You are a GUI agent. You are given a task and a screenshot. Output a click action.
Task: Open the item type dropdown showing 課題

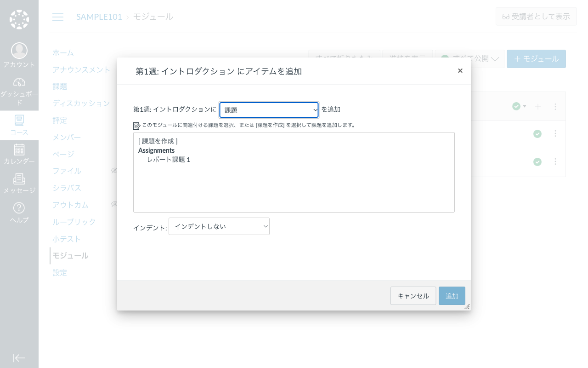coord(269,110)
